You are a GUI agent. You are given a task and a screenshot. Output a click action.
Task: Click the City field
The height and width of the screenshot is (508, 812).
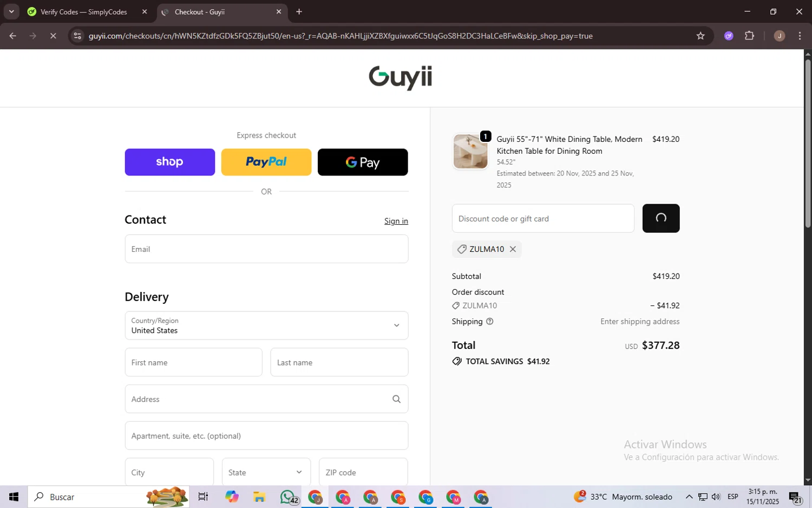[x=169, y=472]
